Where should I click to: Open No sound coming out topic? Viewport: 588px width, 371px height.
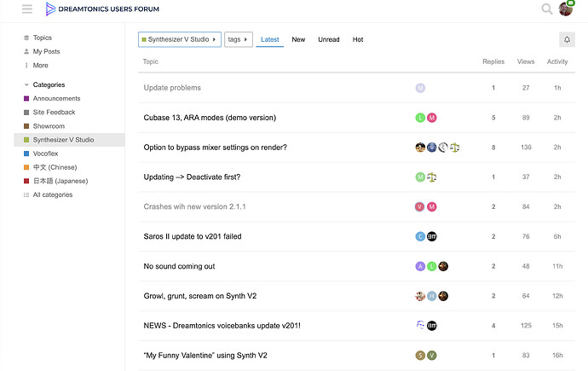pyautogui.click(x=179, y=266)
